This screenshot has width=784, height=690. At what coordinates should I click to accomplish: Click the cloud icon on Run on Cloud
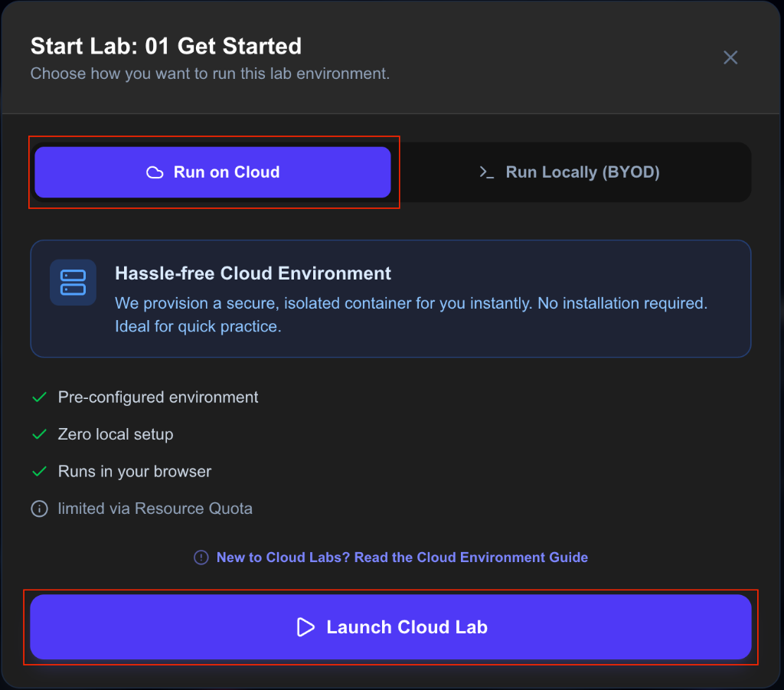click(x=155, y=172)
